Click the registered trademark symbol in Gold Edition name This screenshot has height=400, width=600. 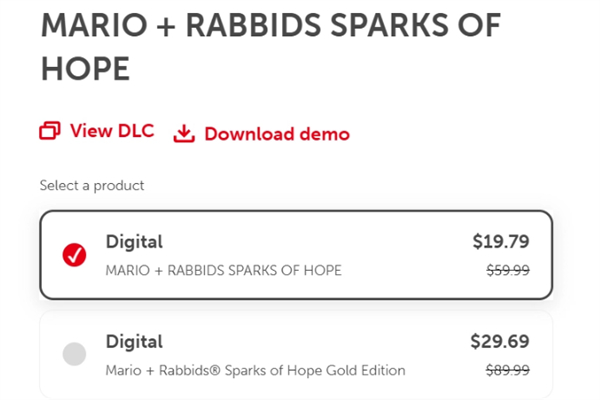tap(217, 370)
